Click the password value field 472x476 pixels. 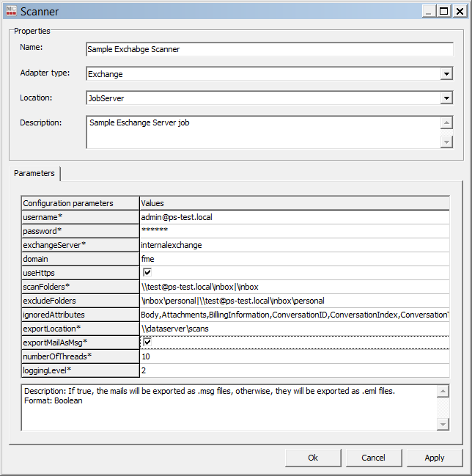[294, 231]
